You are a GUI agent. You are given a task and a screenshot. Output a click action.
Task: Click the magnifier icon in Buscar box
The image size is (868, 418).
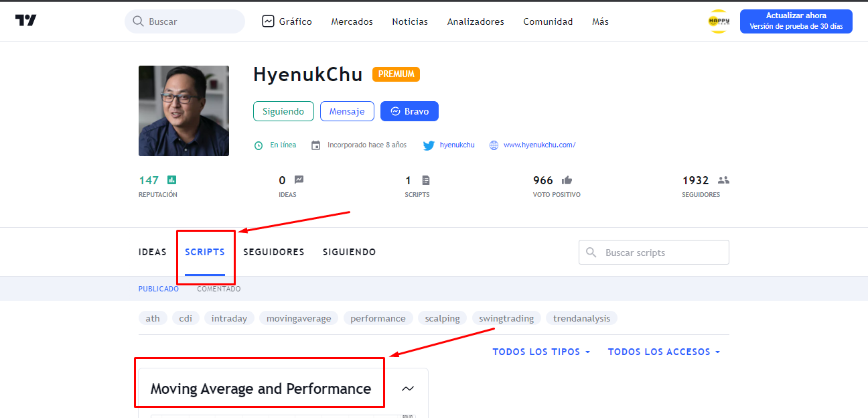click(139, 21)
